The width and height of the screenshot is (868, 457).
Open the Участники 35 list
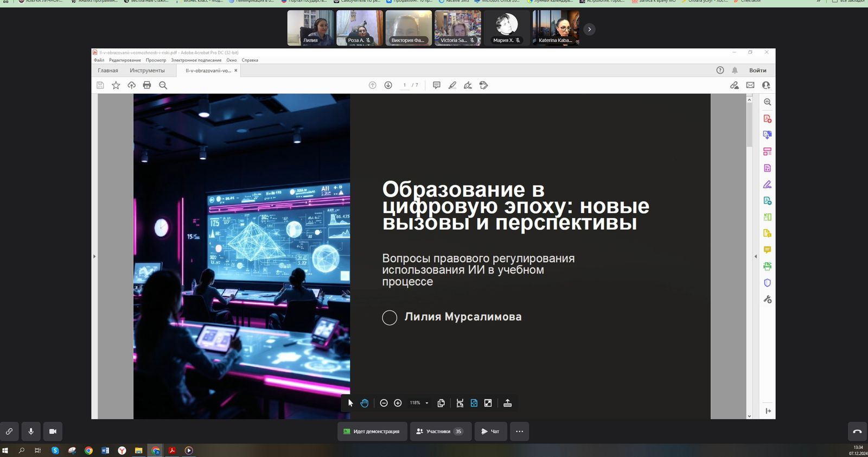point(441,431)
